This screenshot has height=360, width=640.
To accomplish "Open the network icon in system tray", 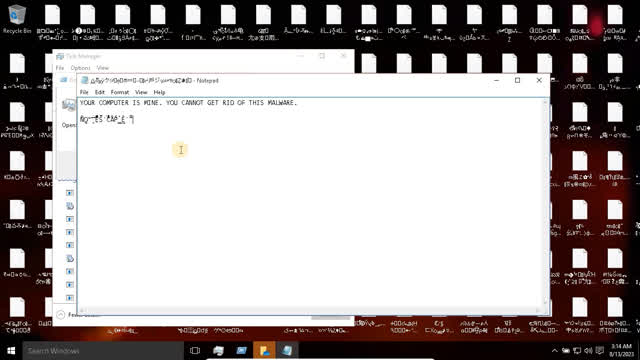I will (x=577, y=351).
